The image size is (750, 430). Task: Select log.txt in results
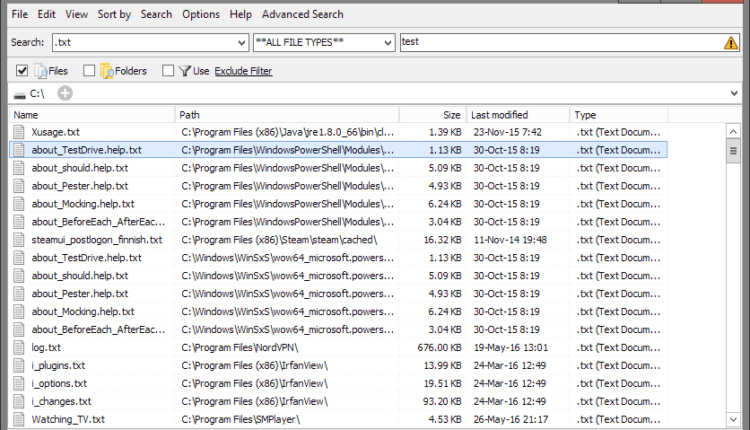tap(338, 348)
